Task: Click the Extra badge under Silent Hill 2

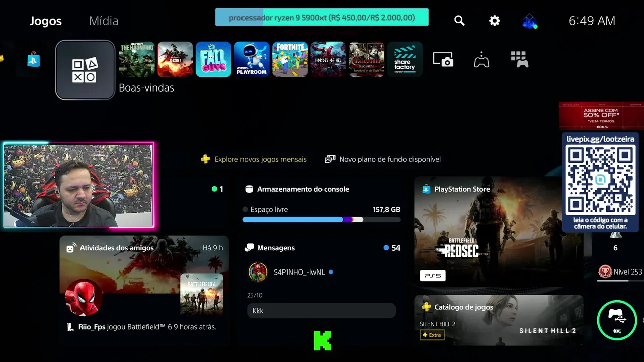Action: point(432,335)
